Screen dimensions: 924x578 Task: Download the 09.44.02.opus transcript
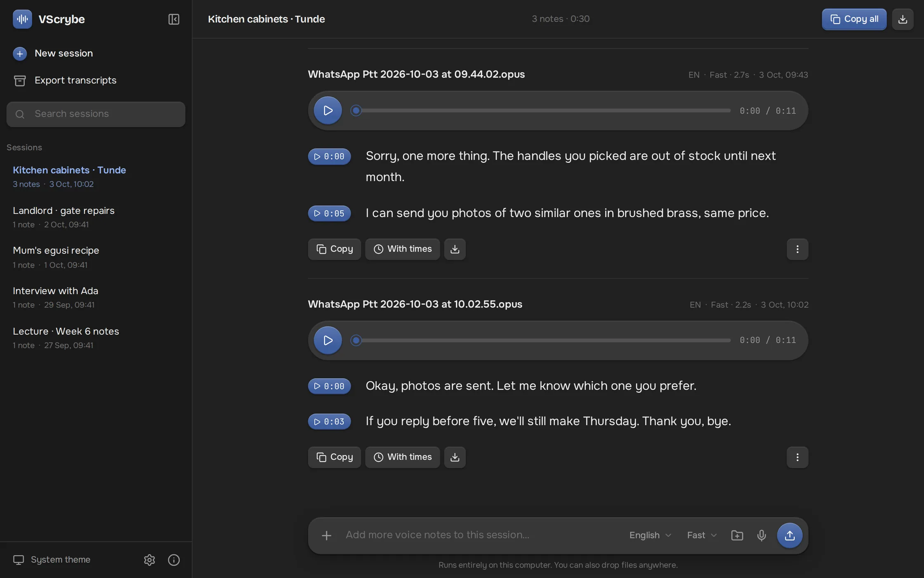click(455, 249)
